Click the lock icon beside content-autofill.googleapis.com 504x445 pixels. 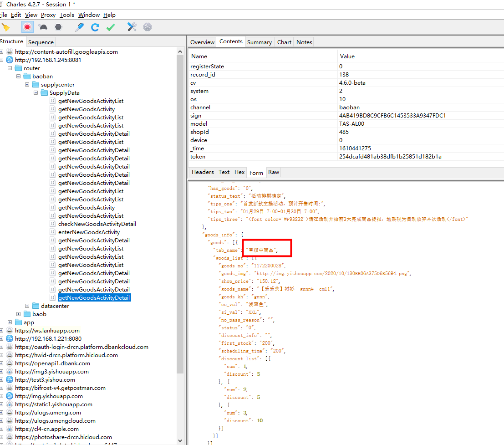pos(10,52)
